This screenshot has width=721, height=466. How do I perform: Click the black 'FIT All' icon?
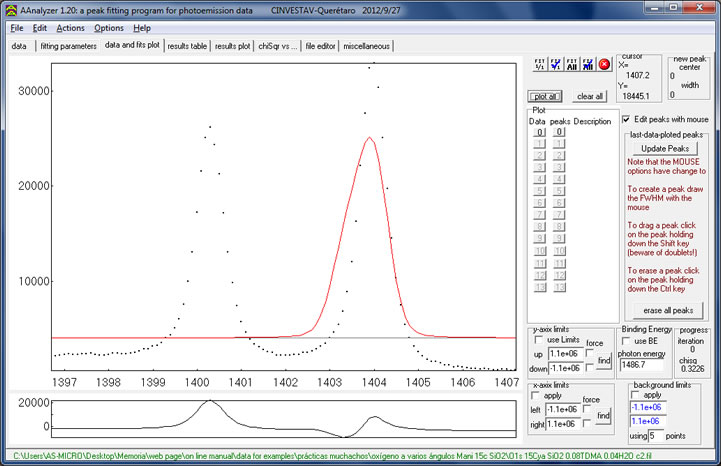(x=572, y=64)
